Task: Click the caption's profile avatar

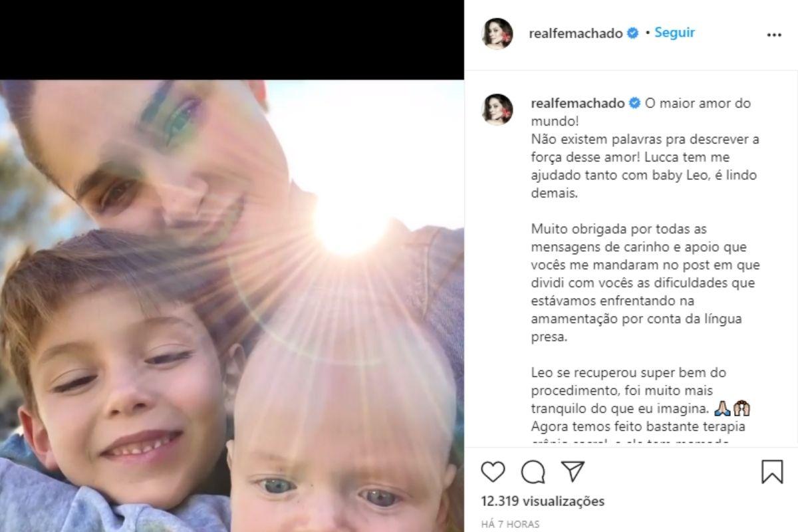Action: pos(497,109)
